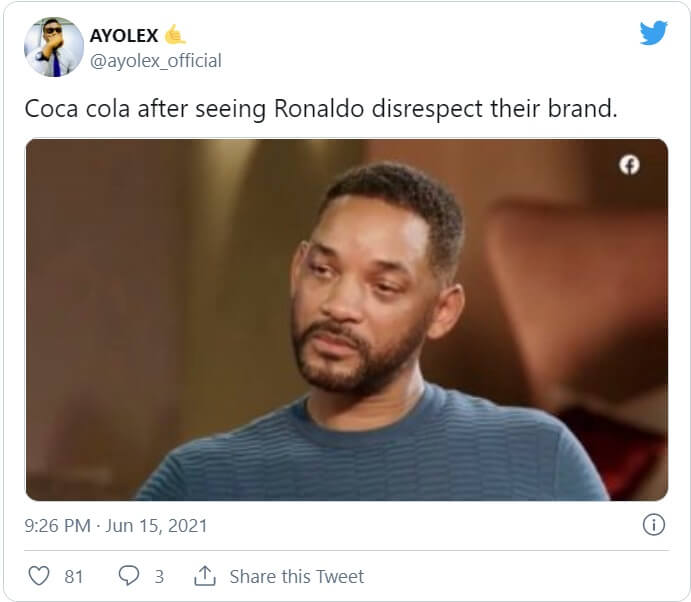Click the Facebook icon on the image
691x602 pixels.
630,165
